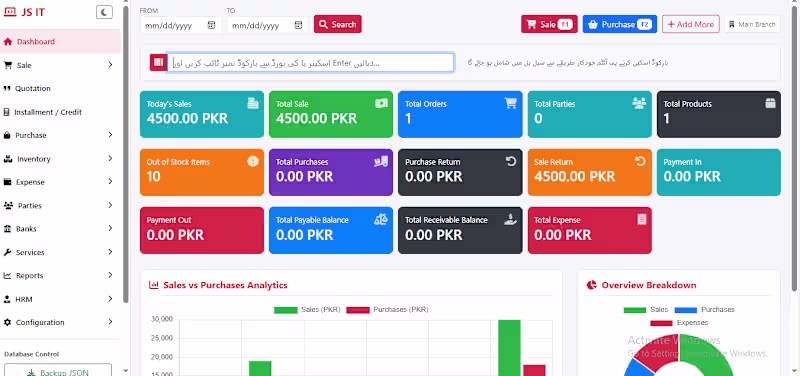Viewport: 800px width, 376px height.
Task: Click the Parties people icon in sidebar
Action: pyautogui.click(x=8, y=206)
